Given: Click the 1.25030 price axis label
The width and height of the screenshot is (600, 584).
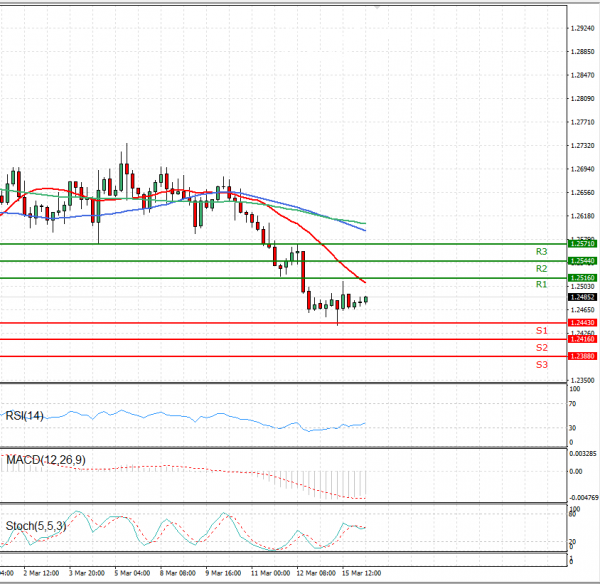Looking at the screenshot, I should point(582,287).
